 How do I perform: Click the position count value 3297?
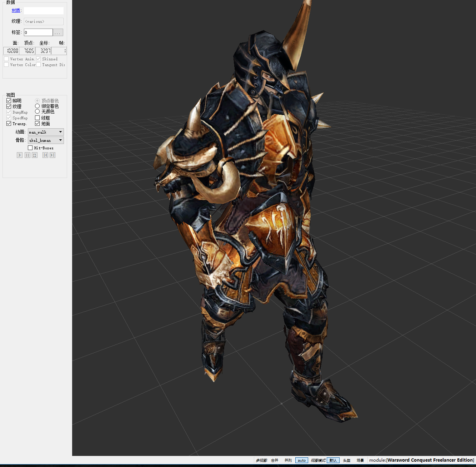(x=43, y=51)
